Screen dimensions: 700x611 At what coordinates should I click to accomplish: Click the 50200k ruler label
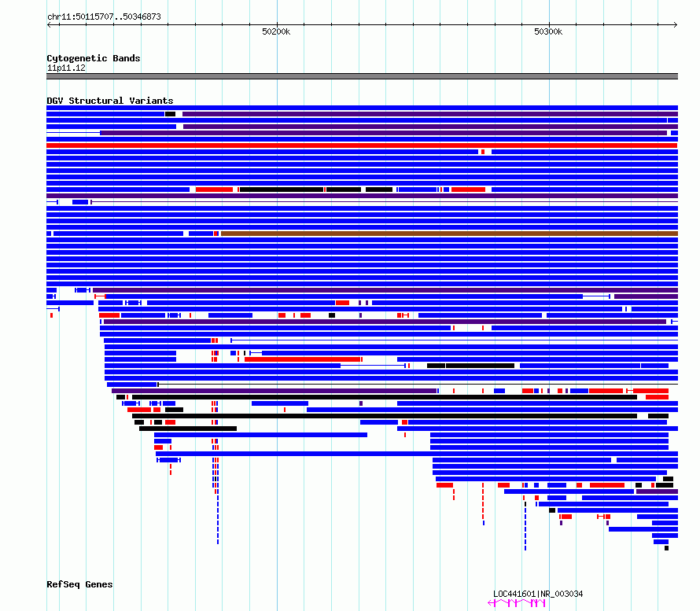tap(276, 31)
